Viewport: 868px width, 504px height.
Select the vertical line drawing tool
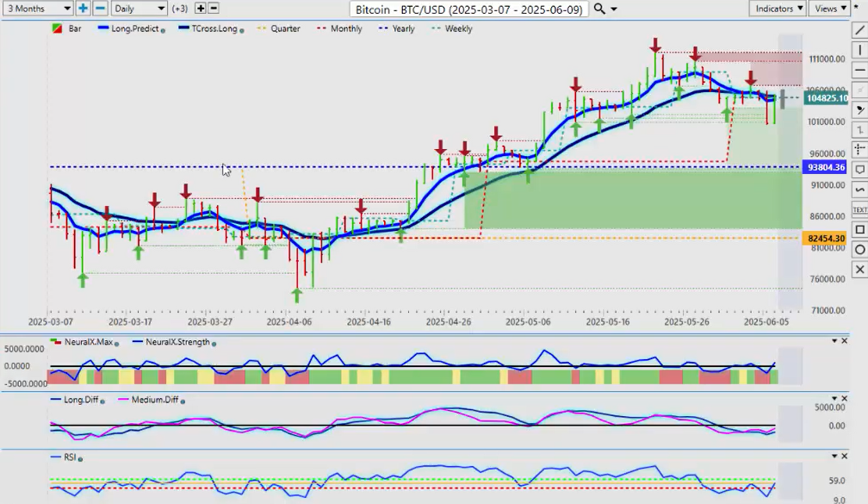859,50
